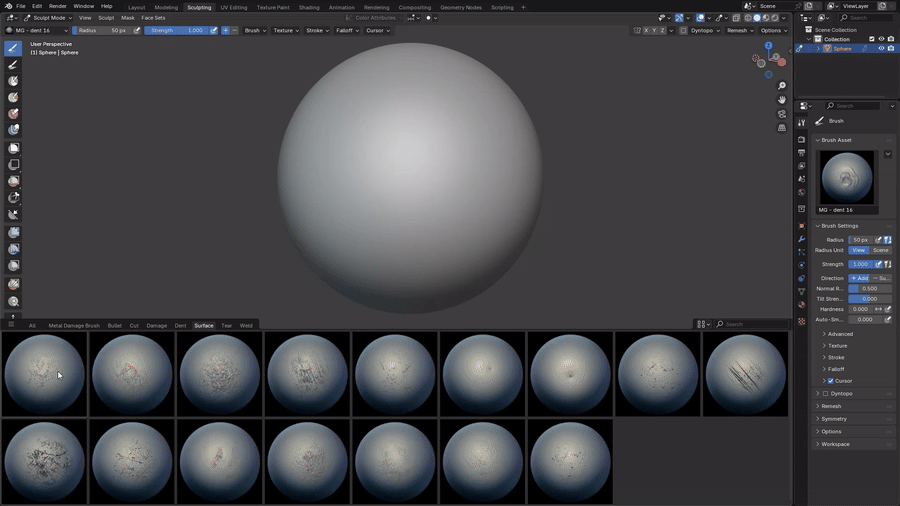The image size is (900, 506).
Task: Toggle Collection exclude checkbox in outliner
Action: pos(871,39)
